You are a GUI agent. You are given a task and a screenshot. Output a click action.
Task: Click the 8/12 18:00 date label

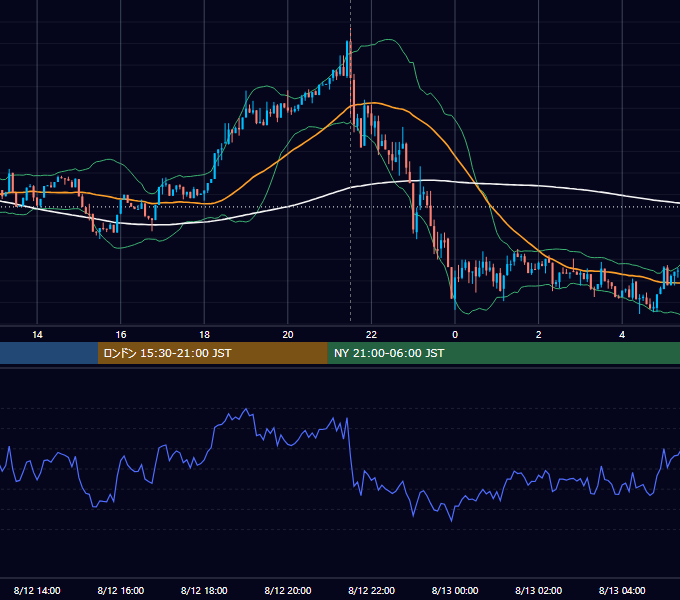click(x=204, y=590)
